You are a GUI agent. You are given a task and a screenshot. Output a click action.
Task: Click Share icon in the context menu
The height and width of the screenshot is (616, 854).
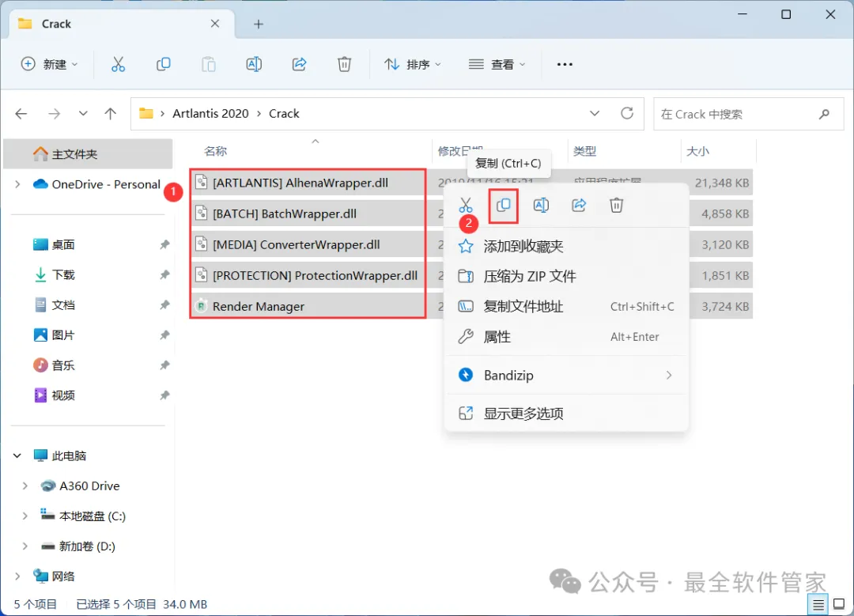coord(579,206)
